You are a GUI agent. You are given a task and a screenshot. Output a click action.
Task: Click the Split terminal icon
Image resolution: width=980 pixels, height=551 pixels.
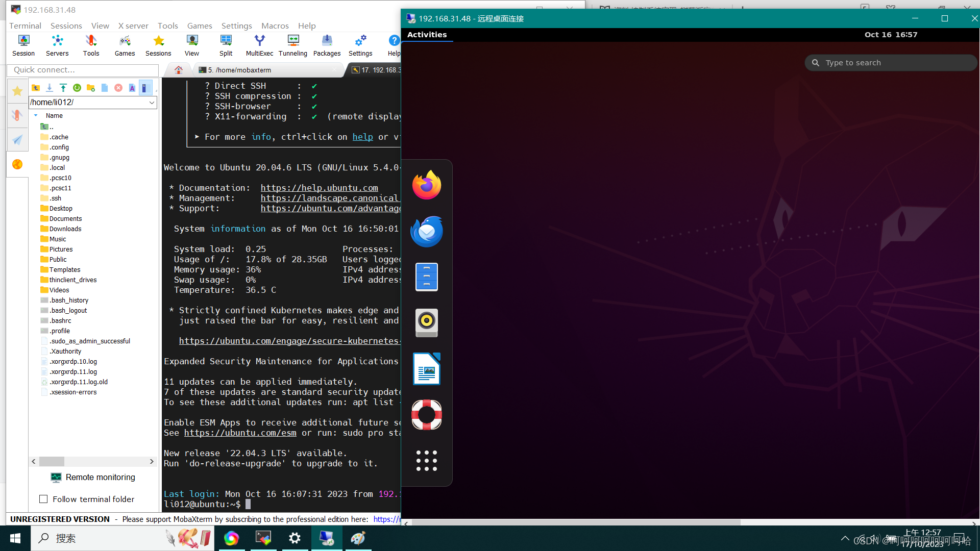(x=226, y=45)
